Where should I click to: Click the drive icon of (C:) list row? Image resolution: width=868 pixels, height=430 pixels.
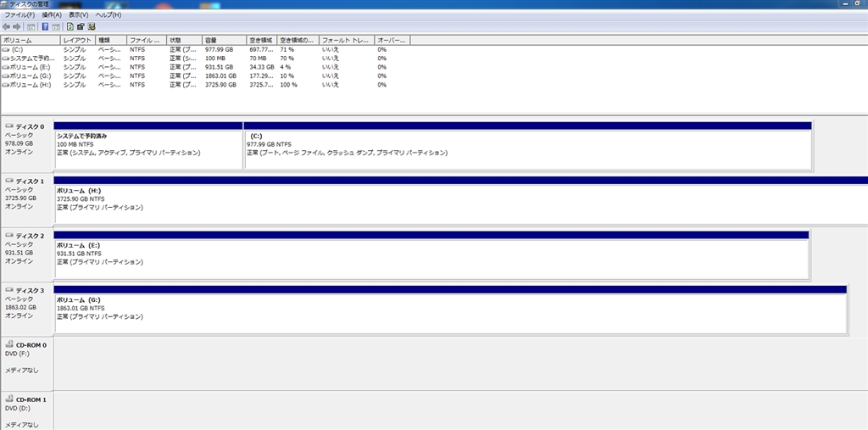[x=6, y=49]
